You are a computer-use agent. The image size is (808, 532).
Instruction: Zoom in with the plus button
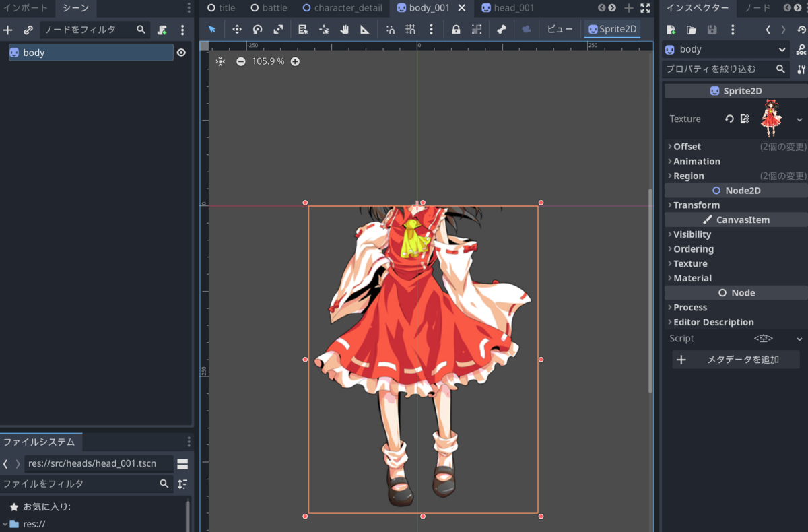(295, 61)
